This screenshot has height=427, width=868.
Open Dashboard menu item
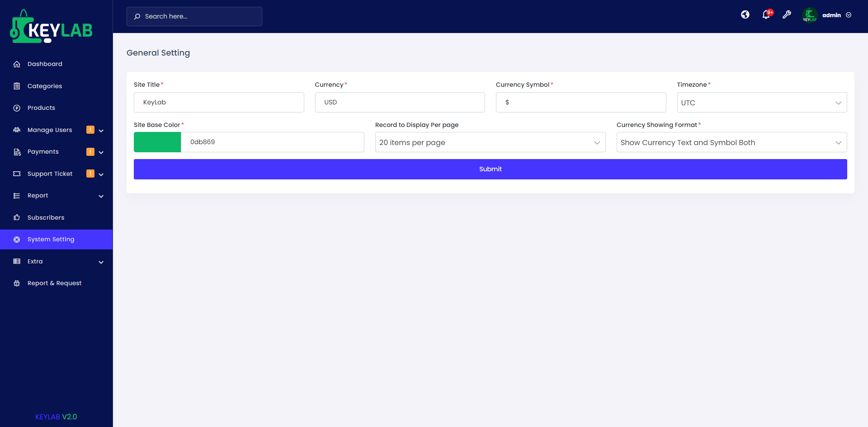point(56,64)
